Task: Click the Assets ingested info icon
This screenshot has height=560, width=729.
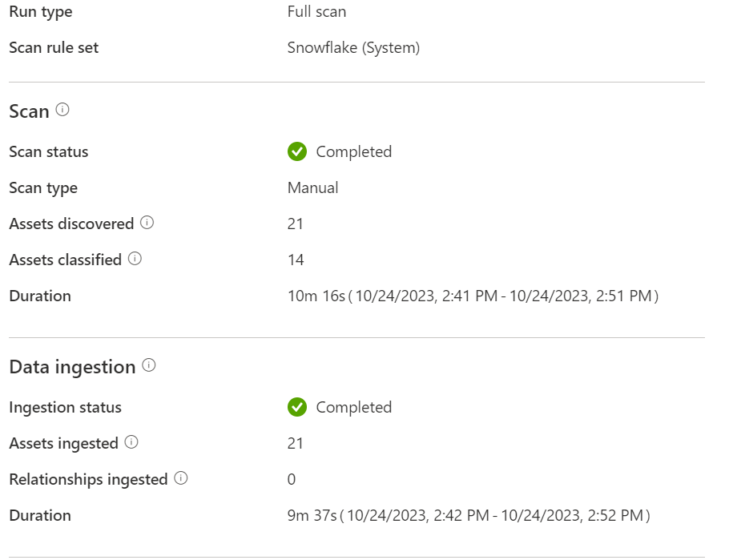Action: click(x=131, y=442)
